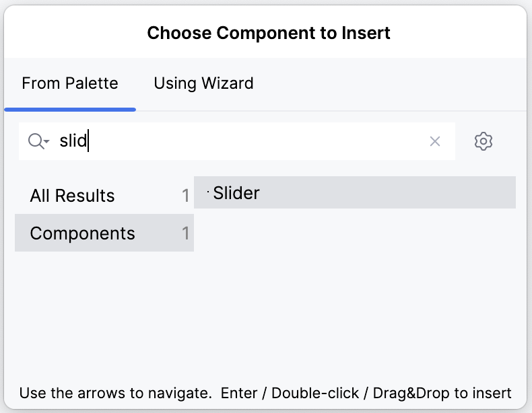
Task: Switch to the Using Wizard tab
Action: point(203,83)
